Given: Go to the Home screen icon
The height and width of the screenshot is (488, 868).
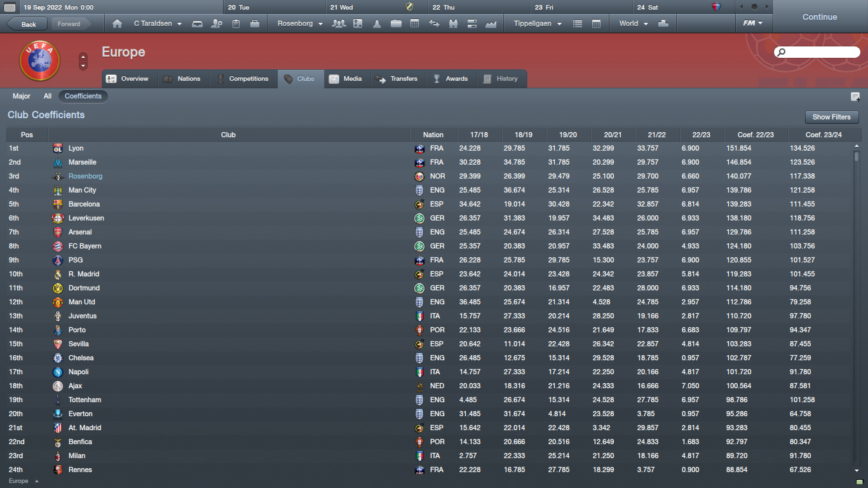Looking at the screenshot, I should coord(117,24).
